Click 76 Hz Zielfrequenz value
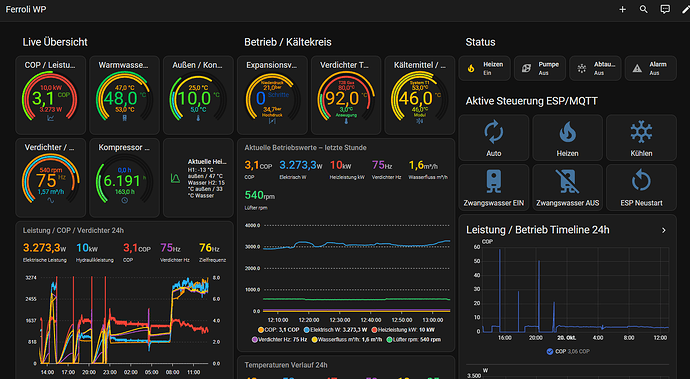The image size is (690, 379). point(209,248)
